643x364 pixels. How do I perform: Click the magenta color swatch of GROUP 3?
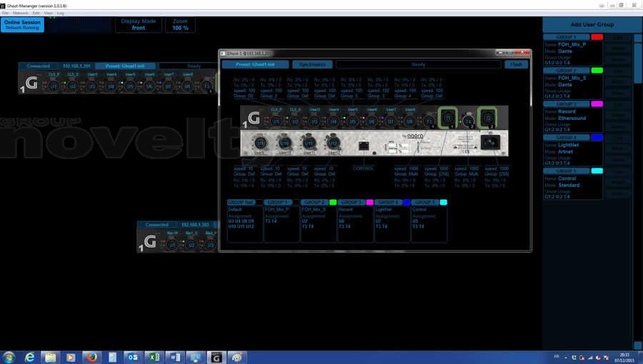pyautogui.click(x=597, y=104)
